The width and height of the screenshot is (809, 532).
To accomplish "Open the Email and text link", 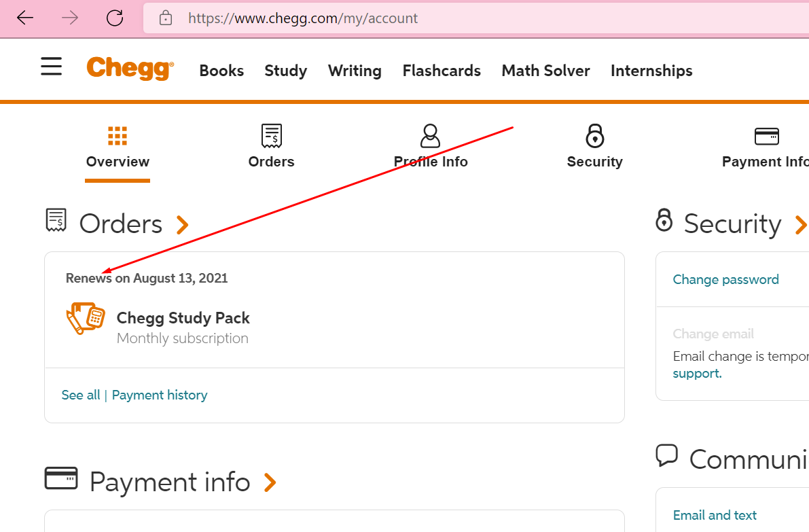I will pos(715,515).
